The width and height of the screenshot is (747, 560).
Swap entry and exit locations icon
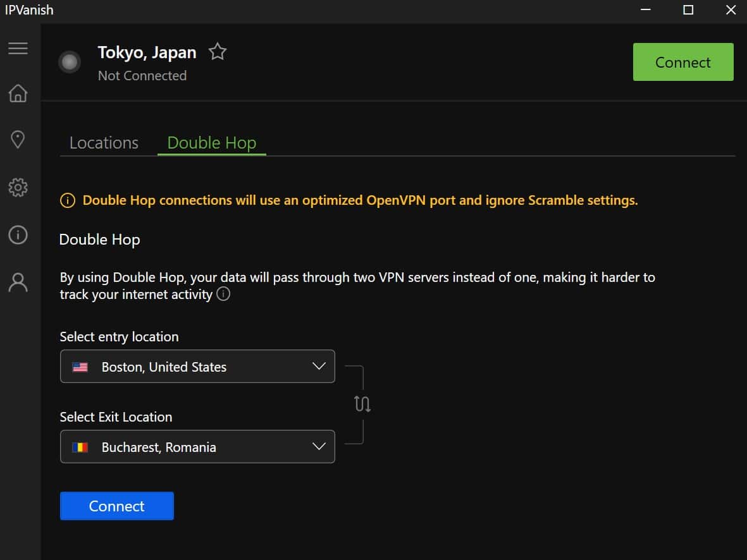click(x=362, y=404)
